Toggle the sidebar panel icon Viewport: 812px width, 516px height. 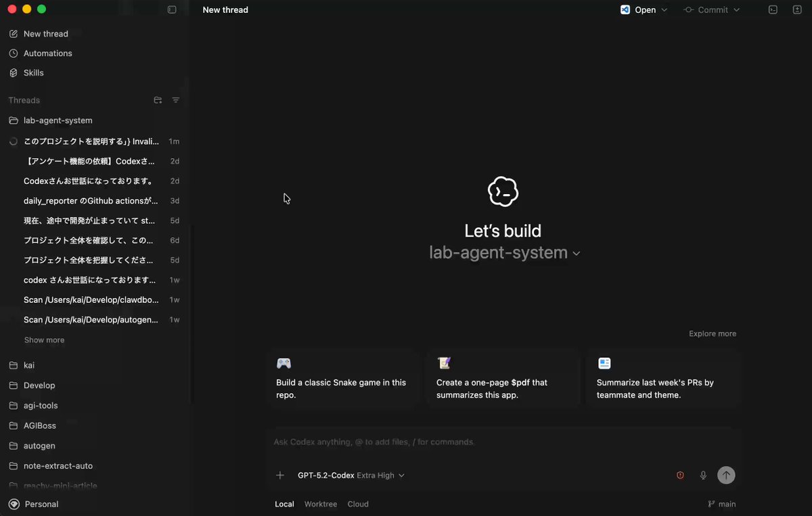(172, 10)
